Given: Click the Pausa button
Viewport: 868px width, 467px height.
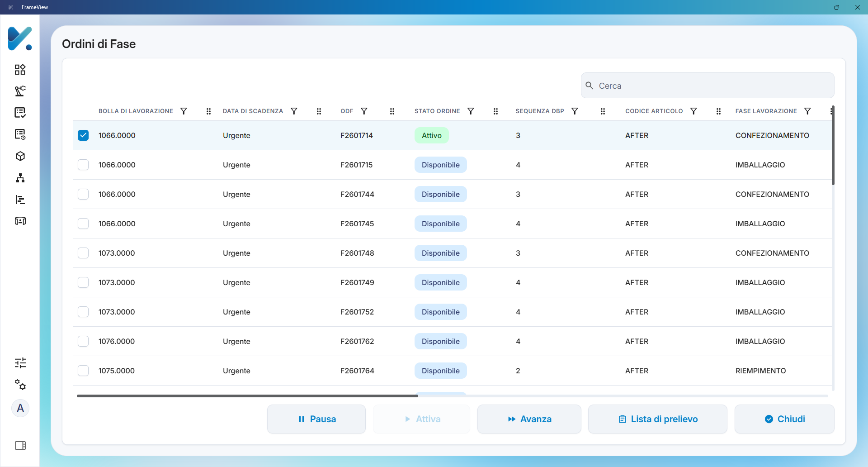Looking at the screenshot, I should 316,419.
